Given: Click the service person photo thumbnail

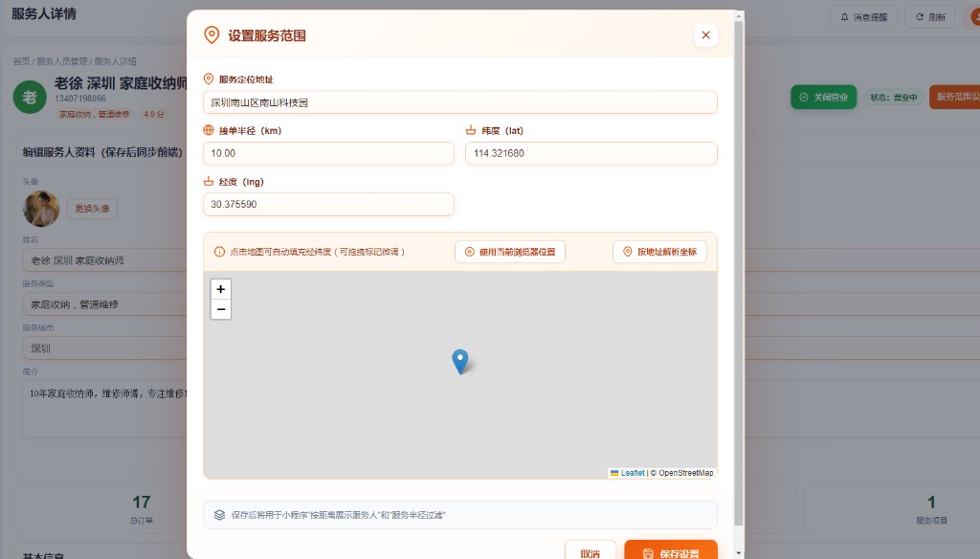Looking at the screenshot, I should pyautogui.click(x=41, y=209).
